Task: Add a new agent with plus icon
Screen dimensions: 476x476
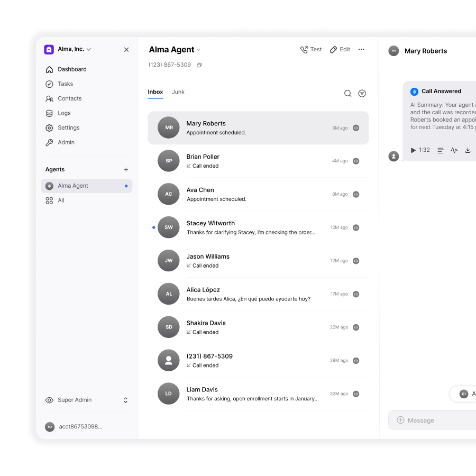Action: pos(126,169)
